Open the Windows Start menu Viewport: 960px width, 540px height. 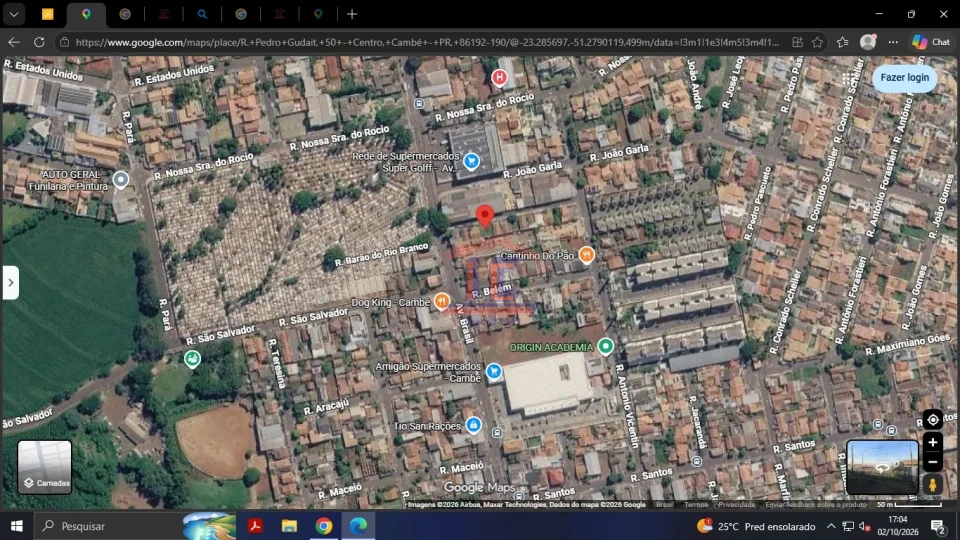pyautogui.click(x=17, y=526)
